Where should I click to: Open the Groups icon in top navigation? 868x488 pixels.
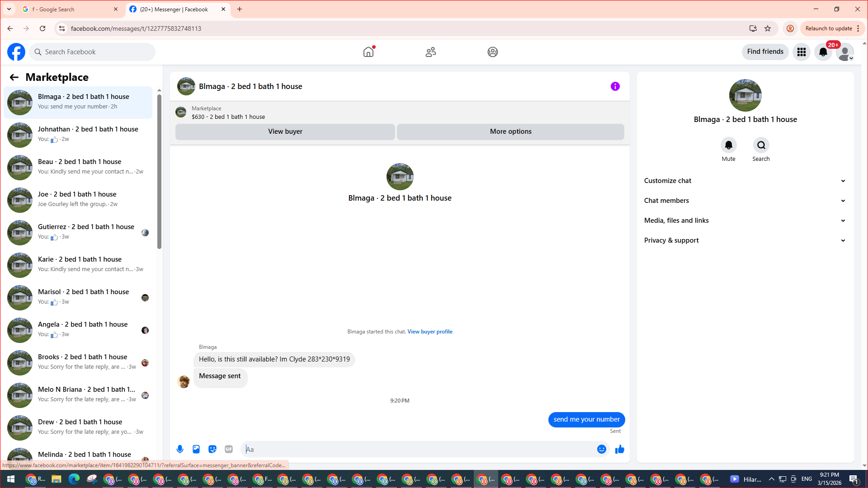pyautogui.click(x=493, y=52)
